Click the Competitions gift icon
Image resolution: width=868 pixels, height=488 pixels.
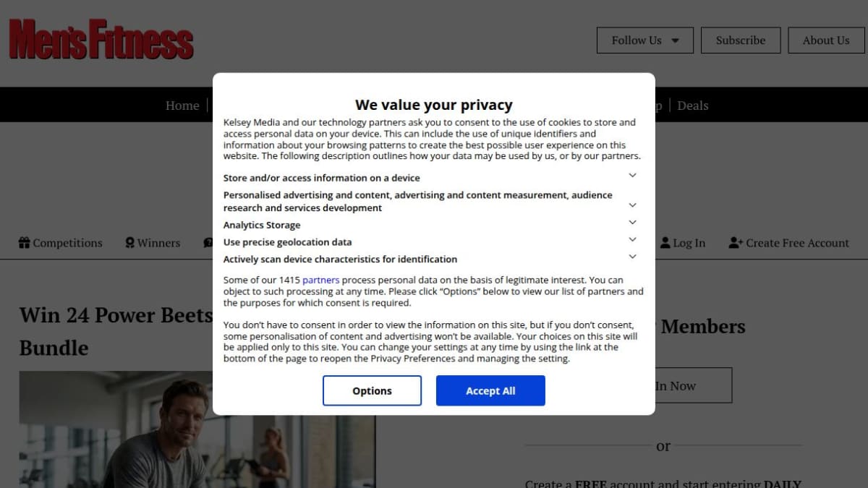25,243
